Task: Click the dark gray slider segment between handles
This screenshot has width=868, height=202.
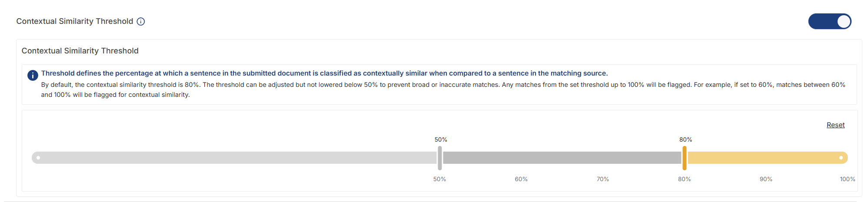Action: pos(562,158)
